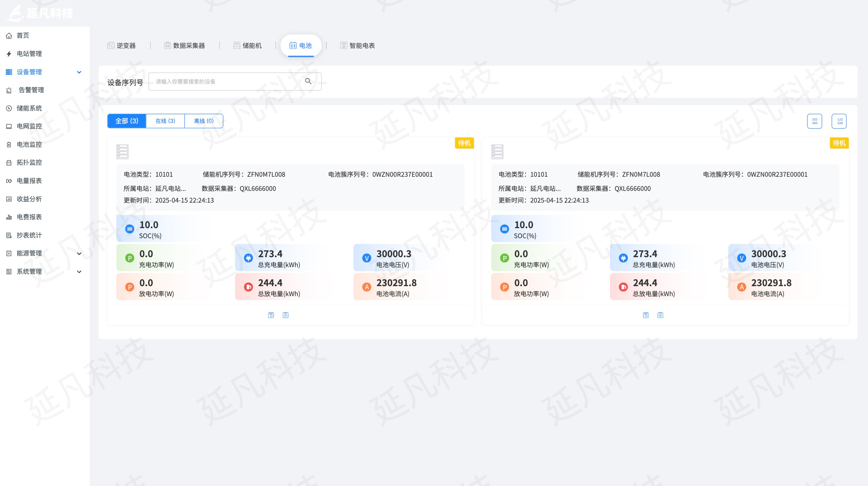Open the detail report icon on second battery card
Viewport: 868px width, 486px height.
[660, 315]
